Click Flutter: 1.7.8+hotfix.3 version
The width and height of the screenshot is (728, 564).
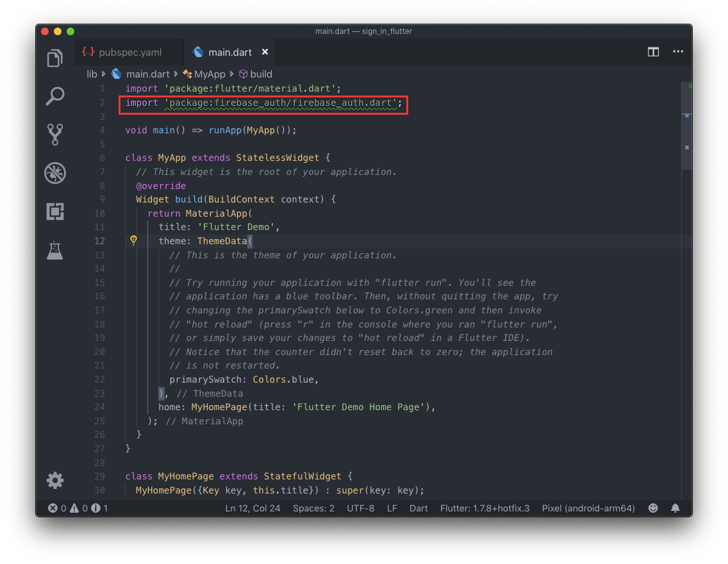click(x=484, y=508)
